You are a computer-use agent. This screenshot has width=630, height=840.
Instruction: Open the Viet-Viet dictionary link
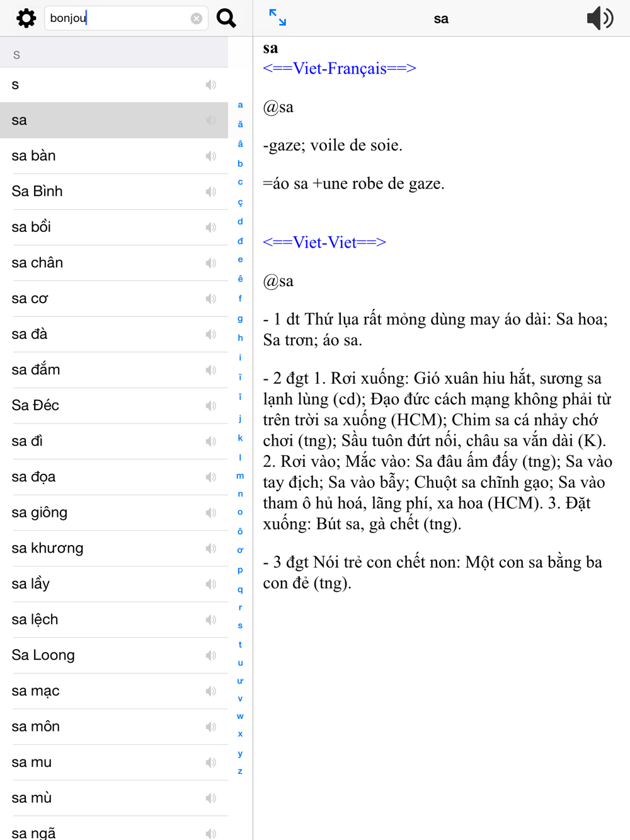[x=324, y=242]
